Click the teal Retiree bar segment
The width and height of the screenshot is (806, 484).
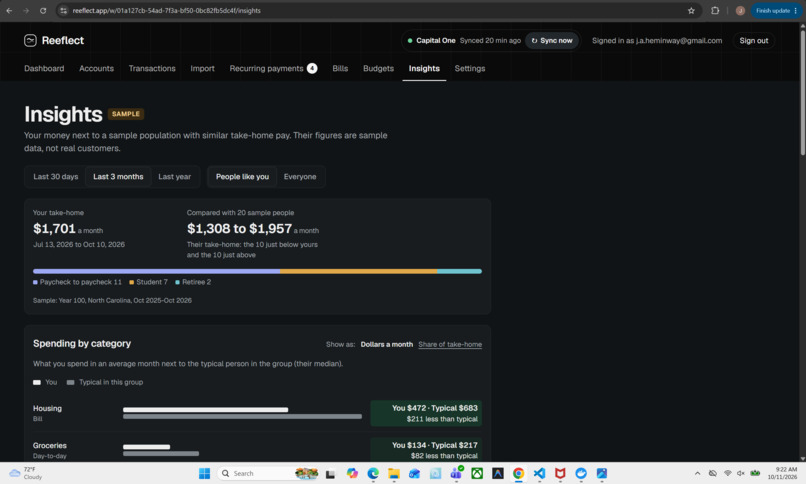(x=460, y=271)
